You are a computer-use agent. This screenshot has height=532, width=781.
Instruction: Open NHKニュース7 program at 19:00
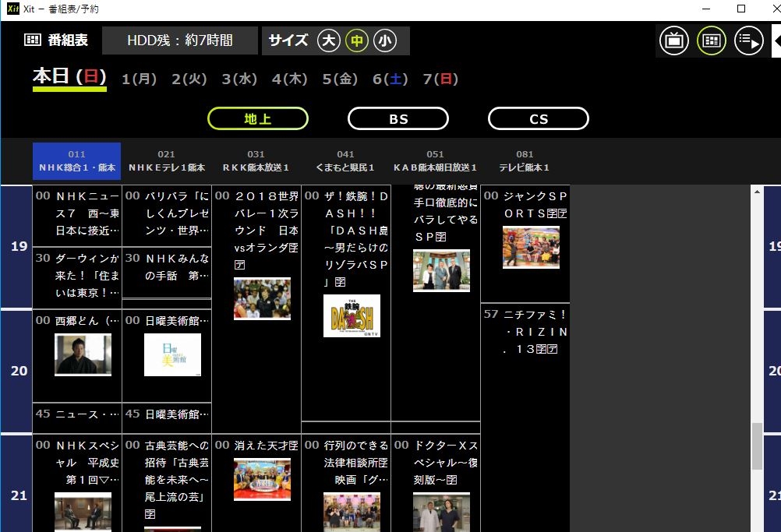click(77, 216)
